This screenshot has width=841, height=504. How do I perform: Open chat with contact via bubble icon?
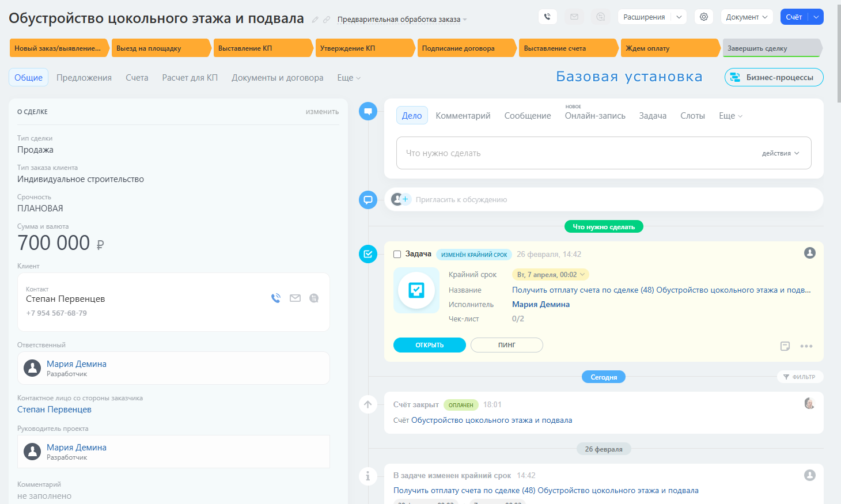point(314,298)
